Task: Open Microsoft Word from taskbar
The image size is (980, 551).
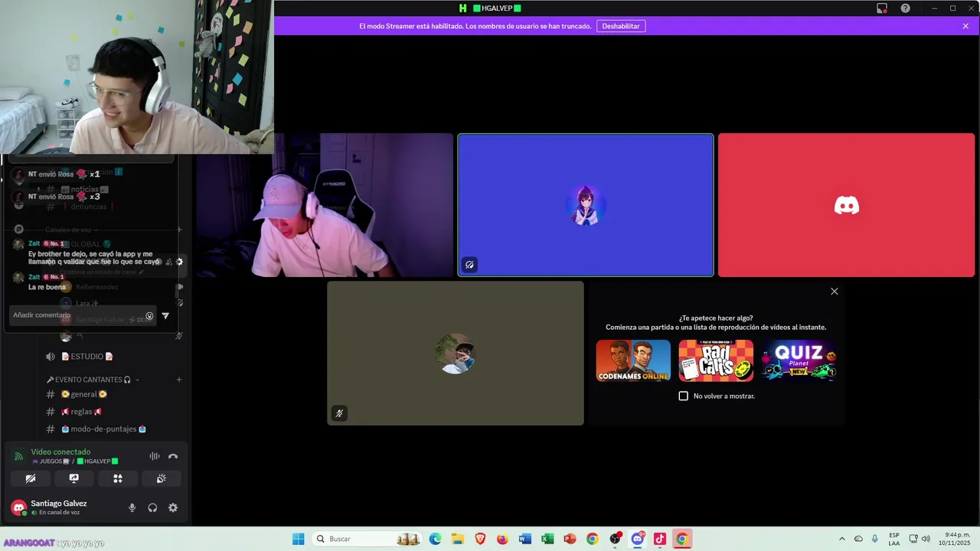Action: (x=524, y=539)
